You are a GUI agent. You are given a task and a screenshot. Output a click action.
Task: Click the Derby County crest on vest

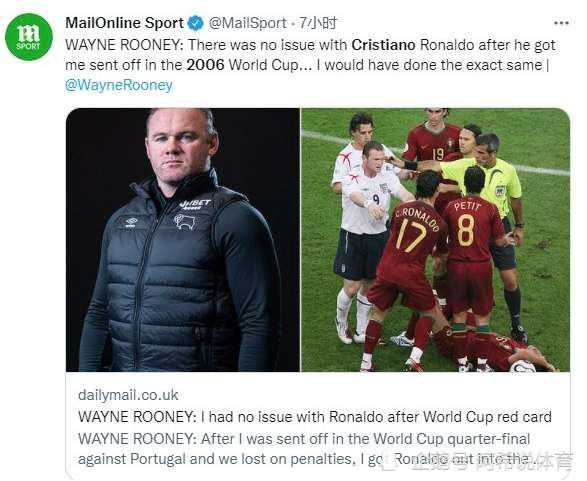tap(185, 221)
